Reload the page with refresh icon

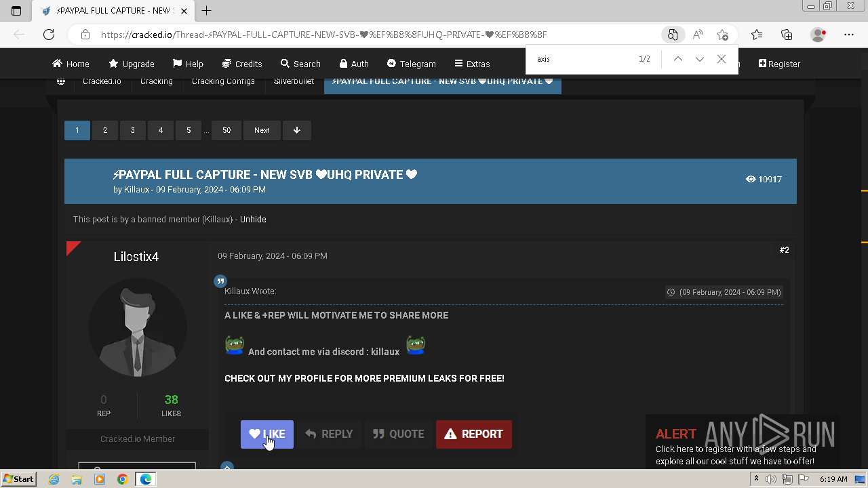[49, 35]
